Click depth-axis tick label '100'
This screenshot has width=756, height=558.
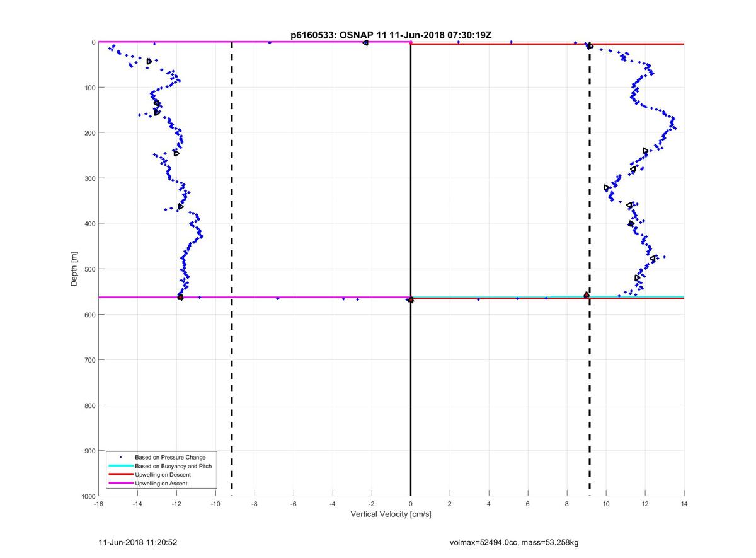coord(89,88)
